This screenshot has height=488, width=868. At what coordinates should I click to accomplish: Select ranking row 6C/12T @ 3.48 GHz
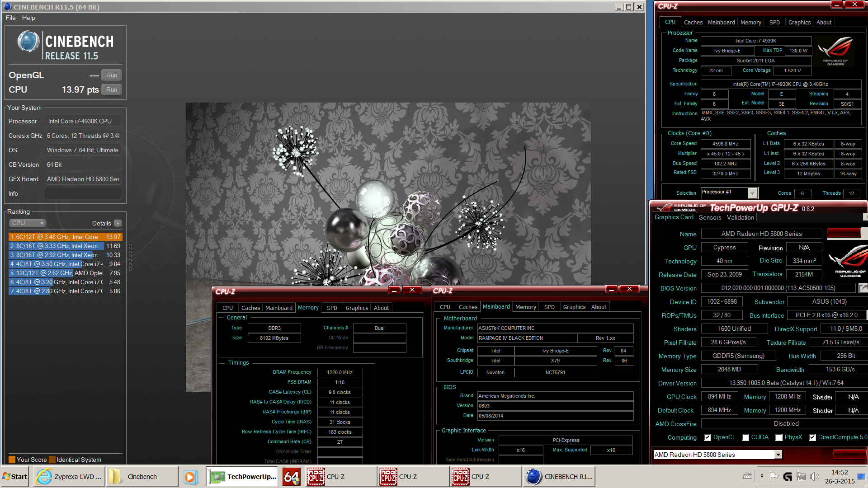[65, 237]
